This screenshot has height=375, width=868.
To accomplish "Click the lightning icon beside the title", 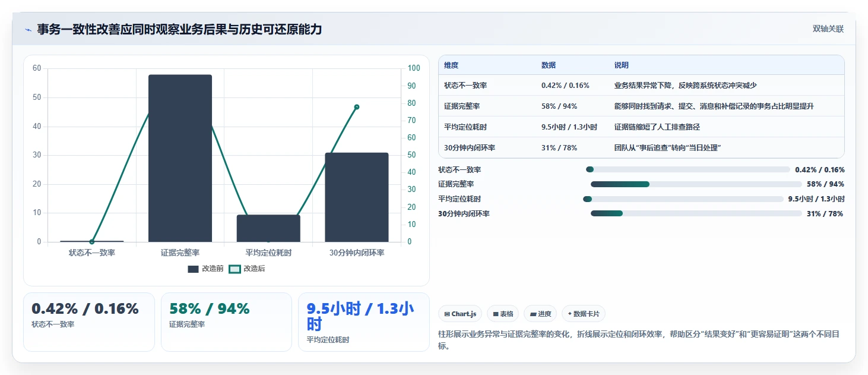I will pos(28,29).
